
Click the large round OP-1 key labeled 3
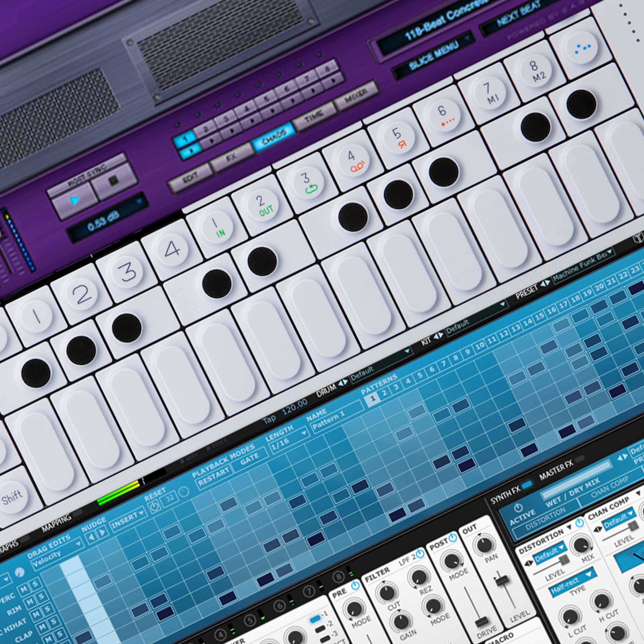point(127,272)
